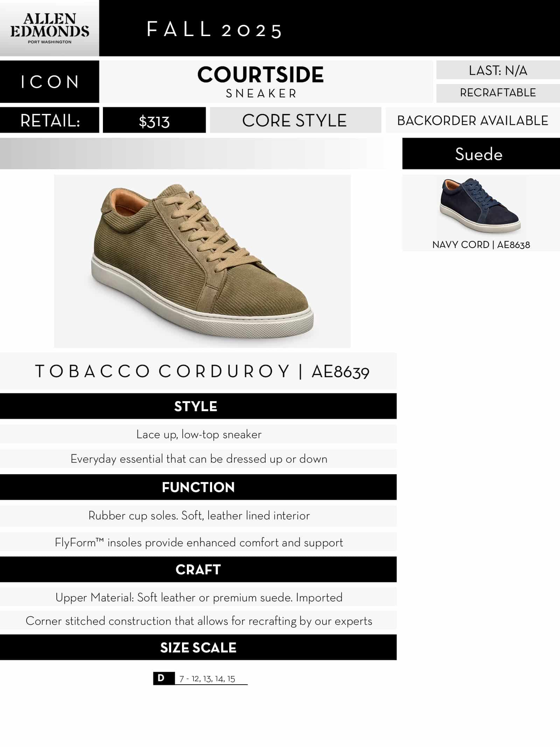Select the STYLE section header

click(198, 406)
